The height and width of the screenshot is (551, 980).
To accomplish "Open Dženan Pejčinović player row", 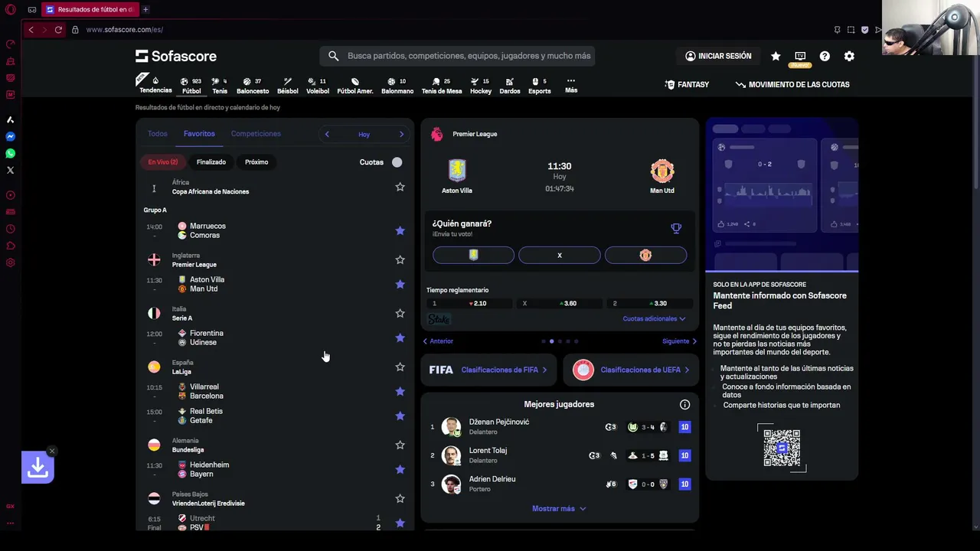I will click(559, 427).
